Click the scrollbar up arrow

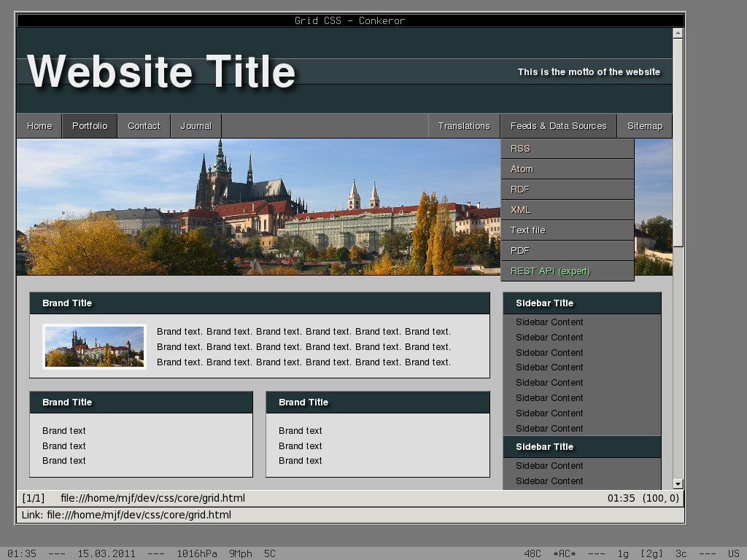[678, 33]
